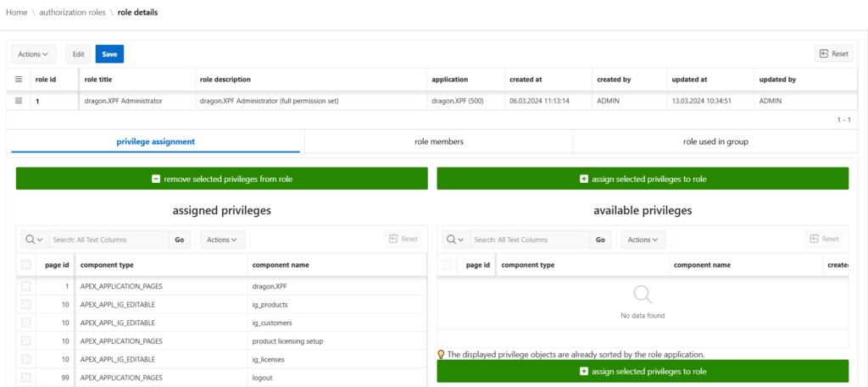The height and width of the screenshot is (387, 868).
Task: Click remove selected privileges from role
Action: click(221, 179)
